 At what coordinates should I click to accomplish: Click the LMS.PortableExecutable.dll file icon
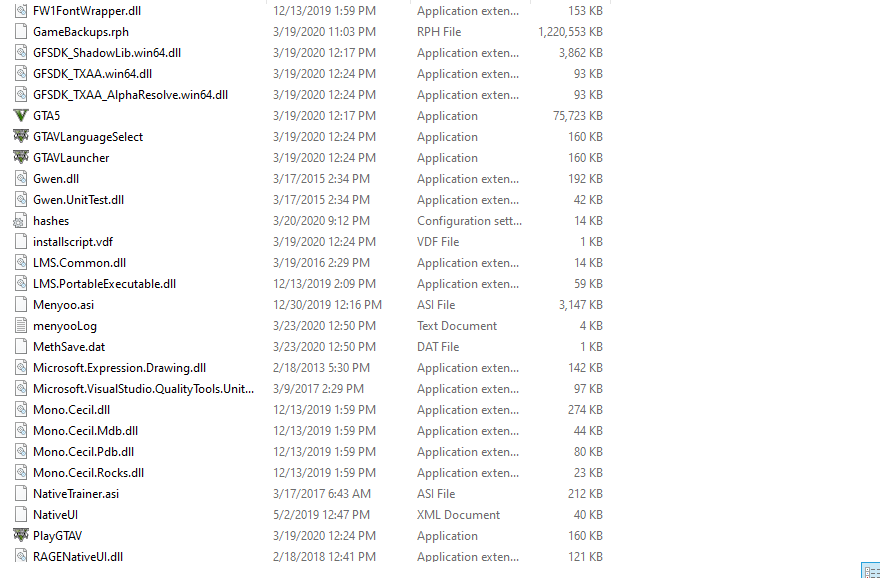click(x=21, y=283)
